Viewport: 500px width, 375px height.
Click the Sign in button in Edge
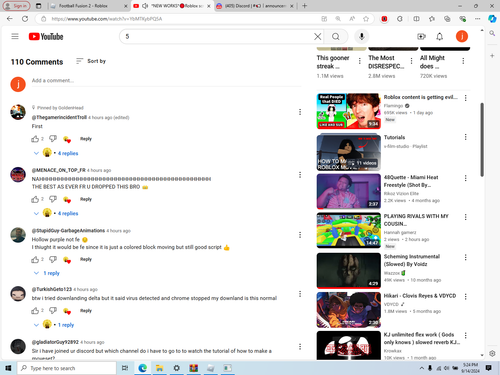point(16,6)
